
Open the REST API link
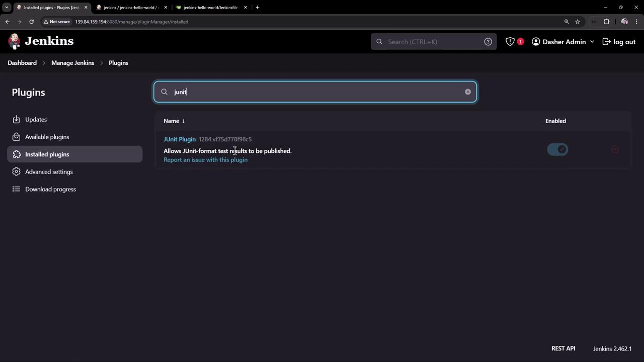[x=563, y=348]
